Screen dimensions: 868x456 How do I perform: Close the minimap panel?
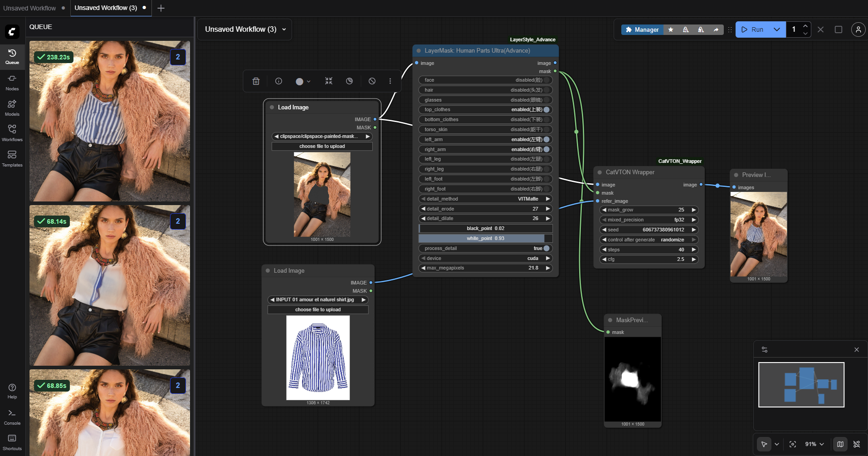point(857,350)
